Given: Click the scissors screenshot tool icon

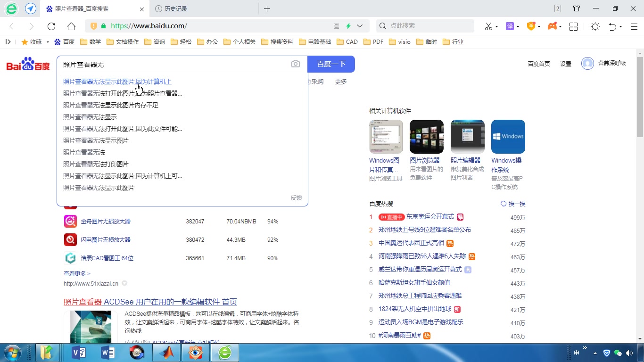Looking at the screenshot, I should [488, 26].
